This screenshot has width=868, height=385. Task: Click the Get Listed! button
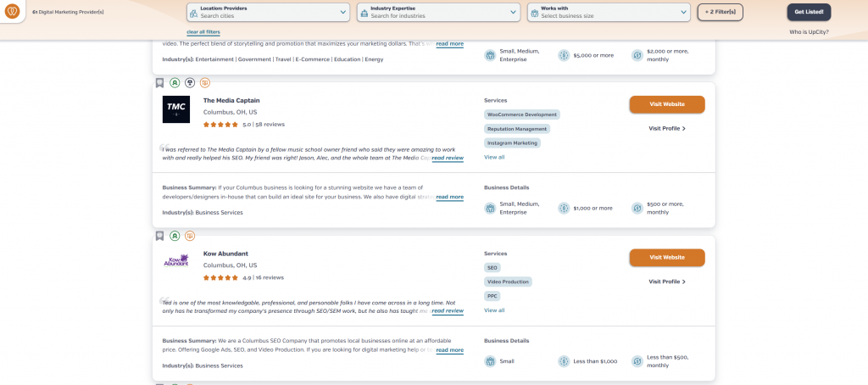click(809, 12)
